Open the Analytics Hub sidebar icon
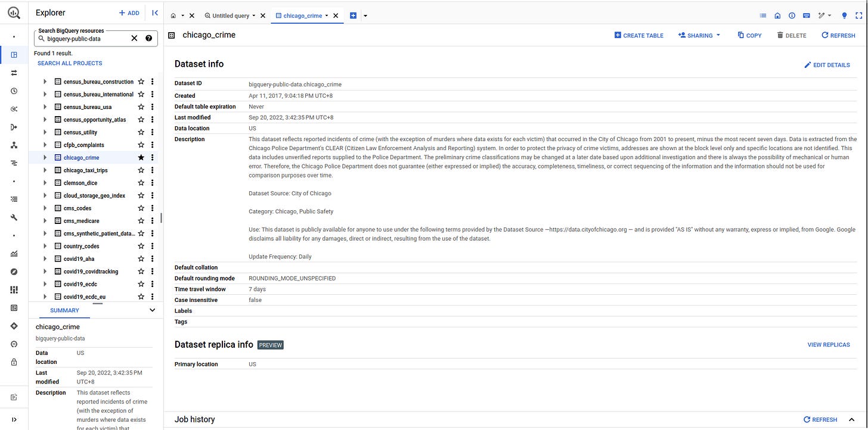Viewport: 868px width, 430px height. (14, 109)
